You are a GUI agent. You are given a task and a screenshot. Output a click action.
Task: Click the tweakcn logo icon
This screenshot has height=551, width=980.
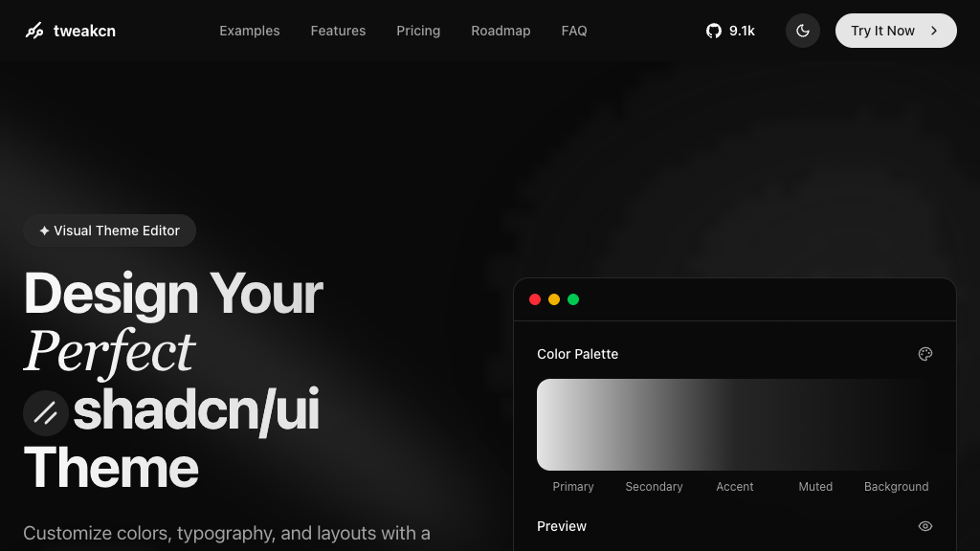coord(34,31)
